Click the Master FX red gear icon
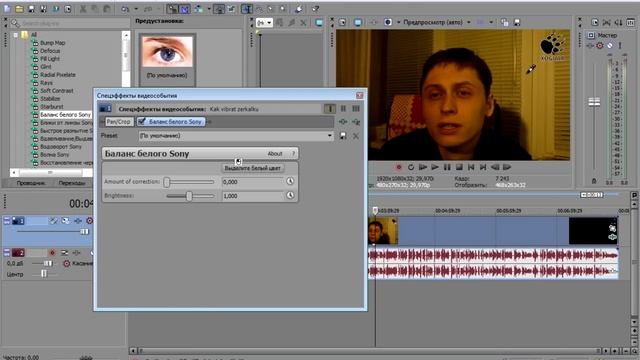This screenshot has height=360, width=640. (600, 46)
